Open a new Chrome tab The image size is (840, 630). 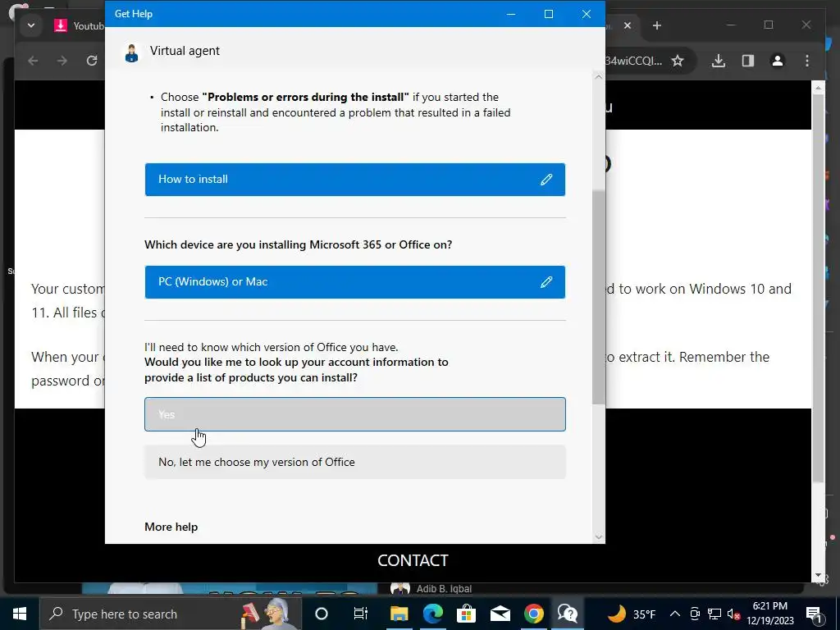click(x=657, y=25)
